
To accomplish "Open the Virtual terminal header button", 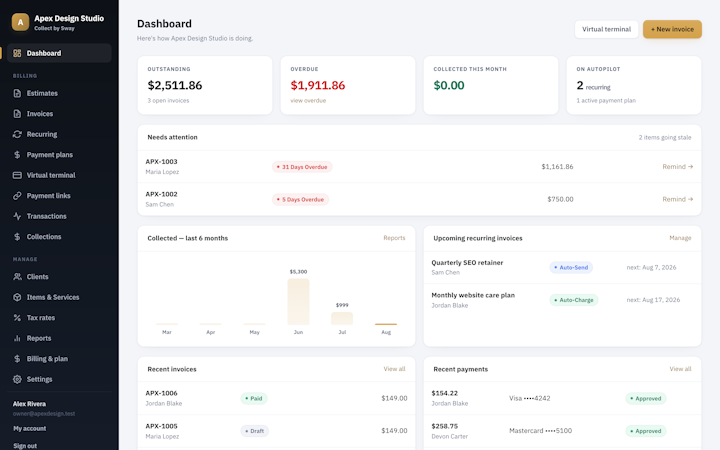I will [606, 29].
